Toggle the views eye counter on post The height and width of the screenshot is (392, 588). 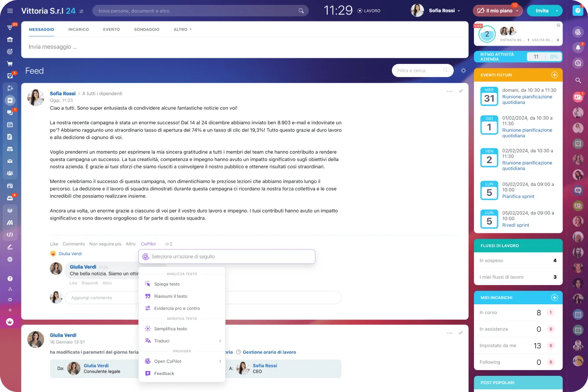tap(168, 244)
